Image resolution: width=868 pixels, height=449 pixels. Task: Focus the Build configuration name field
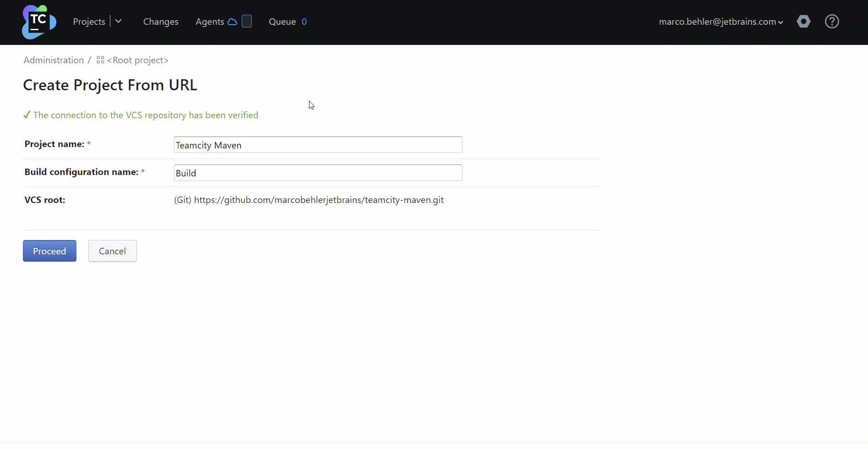[318, 173]
